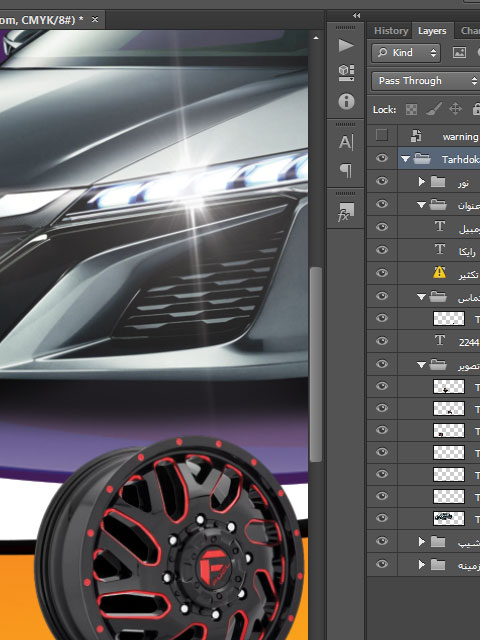Show the hidden warning layer visibility box

(x=382, y=135)
